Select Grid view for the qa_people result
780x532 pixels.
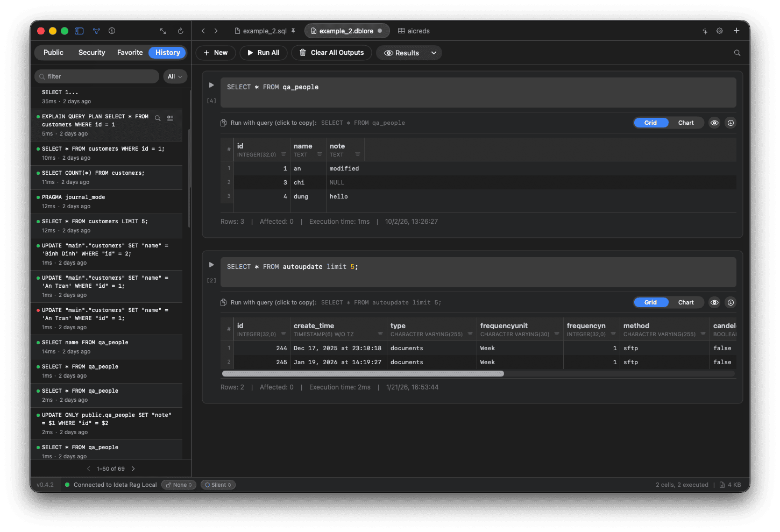click(x=651, y=123)
